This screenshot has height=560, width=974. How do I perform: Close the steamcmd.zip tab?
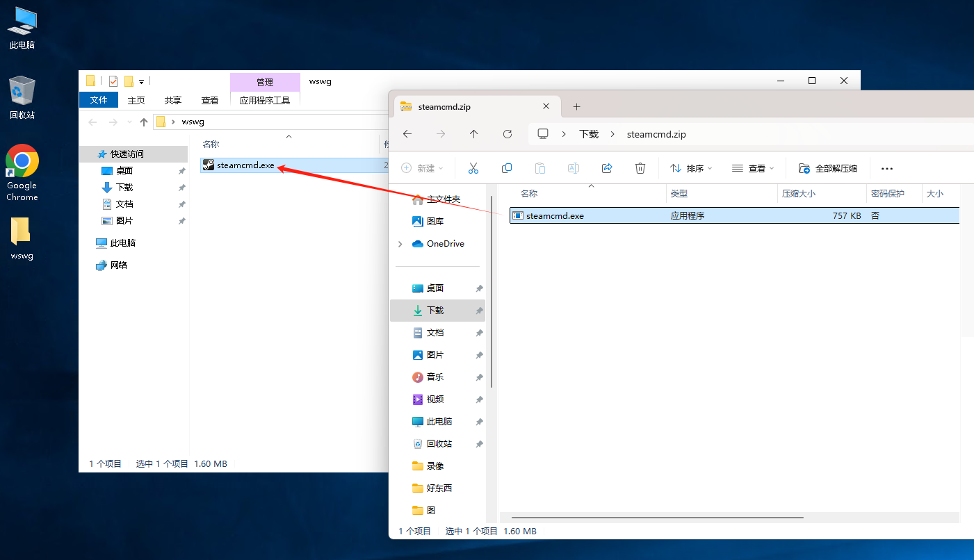pos(546,106)
